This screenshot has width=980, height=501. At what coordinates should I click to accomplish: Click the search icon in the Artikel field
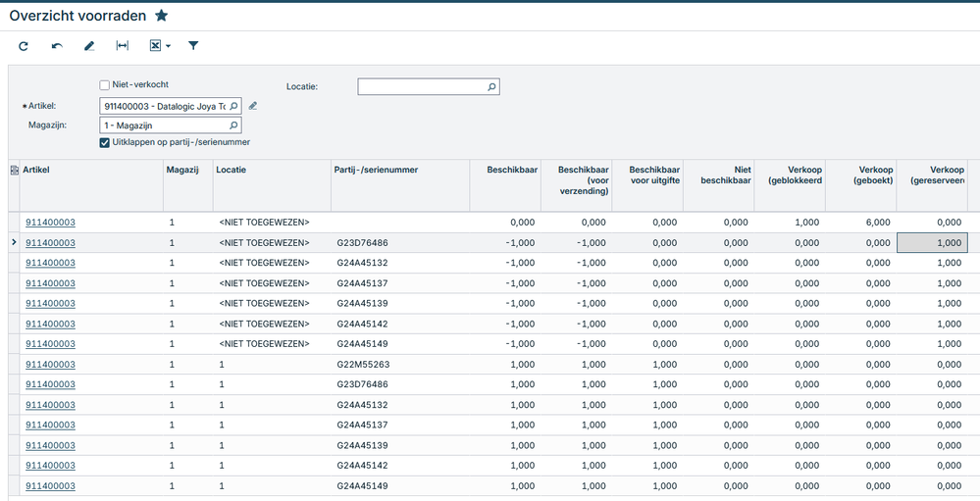click(x=233, y=106)
